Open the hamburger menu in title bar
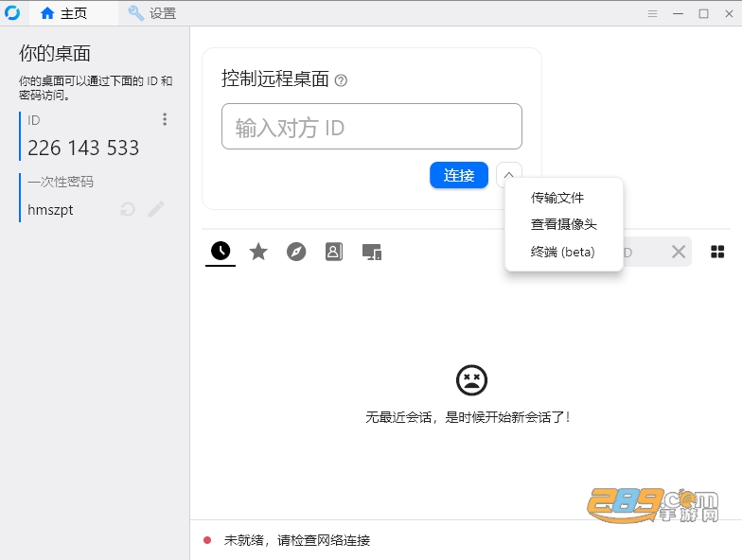 [653, 13]
